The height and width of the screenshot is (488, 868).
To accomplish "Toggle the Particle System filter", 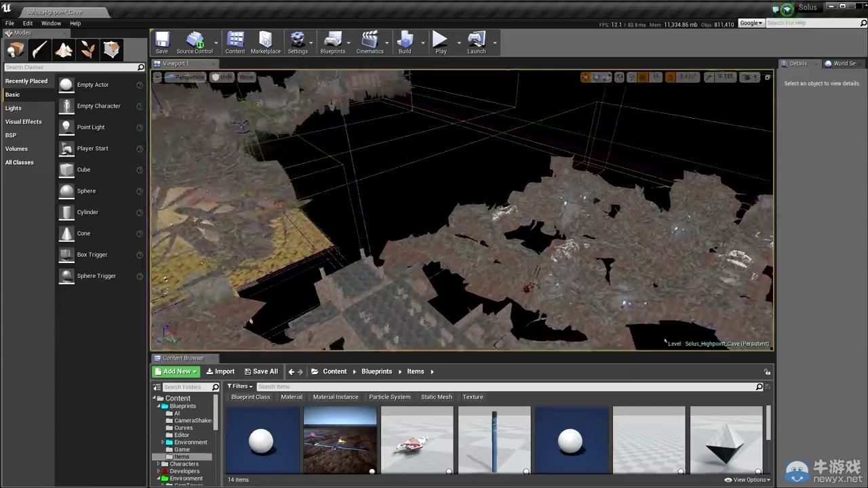I will coord(389,397).
